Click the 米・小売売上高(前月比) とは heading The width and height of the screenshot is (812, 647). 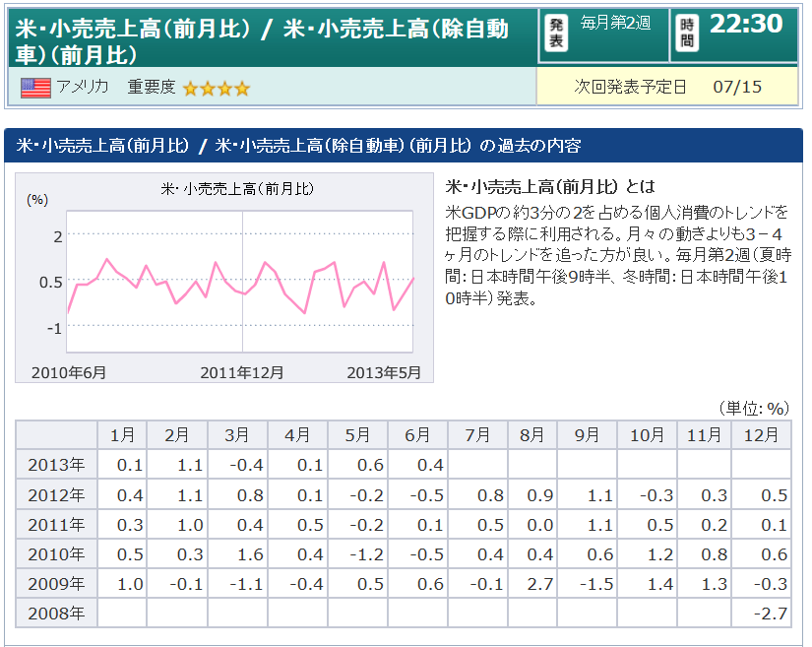pos(550,186)
